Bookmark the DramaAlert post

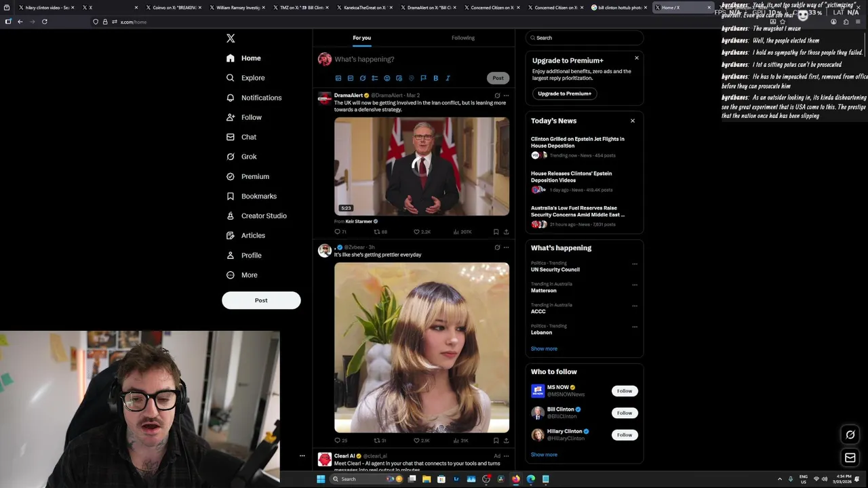(x=496, y=232)
